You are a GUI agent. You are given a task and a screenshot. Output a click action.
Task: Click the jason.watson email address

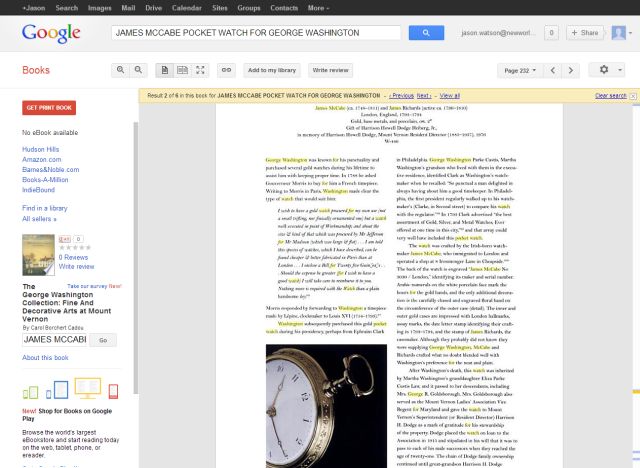[498, 33]
